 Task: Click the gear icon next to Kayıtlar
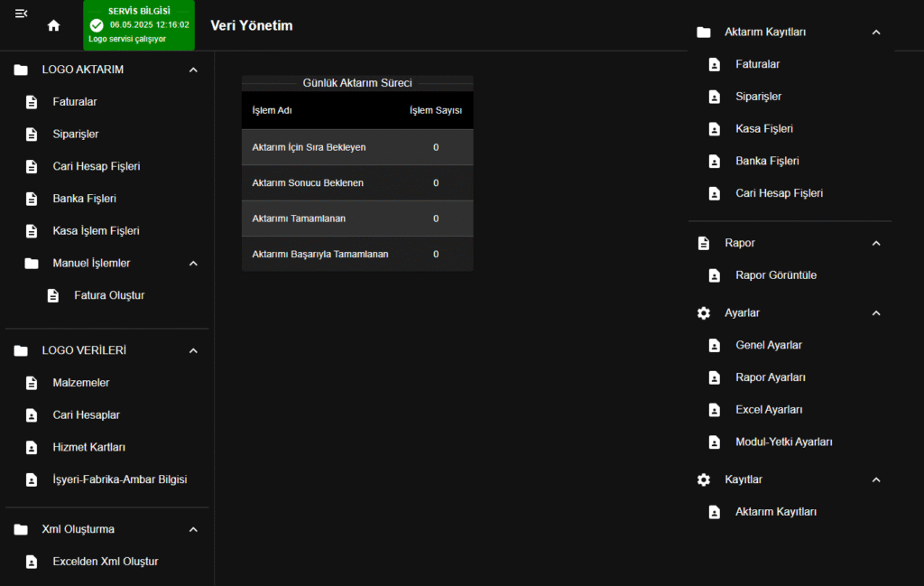tap(704, 480)
